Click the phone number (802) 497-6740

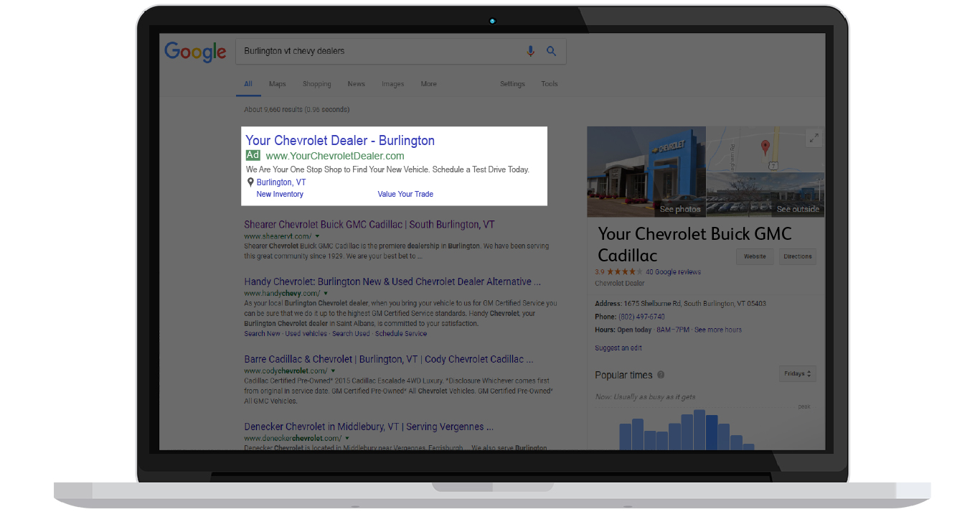click(641, 317)
